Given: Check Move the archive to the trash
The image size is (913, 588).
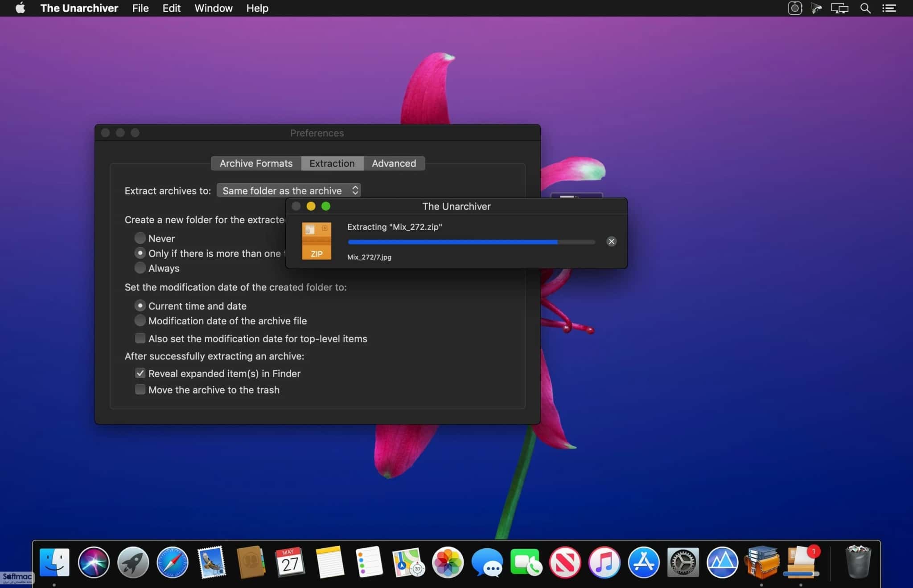Looking at the screenshot, I should tap(140, 389).
